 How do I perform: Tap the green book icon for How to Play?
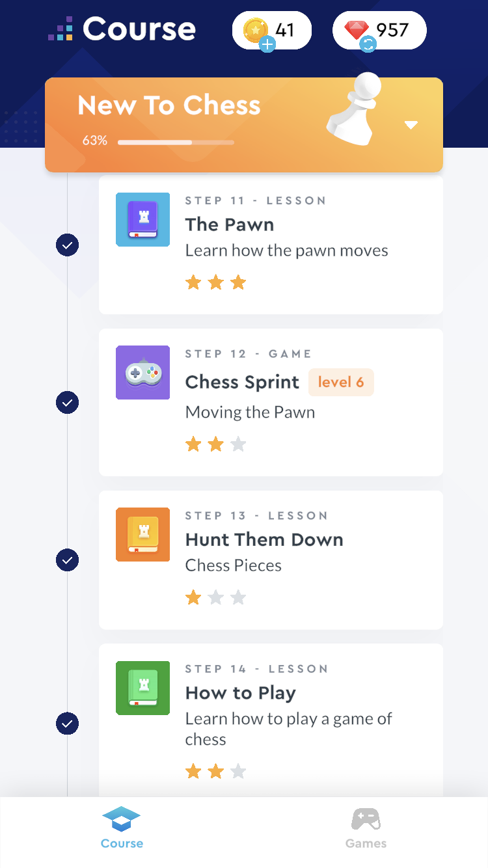(142, 688)
